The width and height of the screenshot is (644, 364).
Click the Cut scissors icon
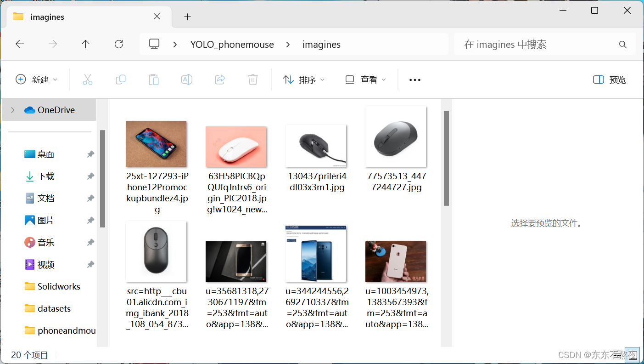(87, 80)
